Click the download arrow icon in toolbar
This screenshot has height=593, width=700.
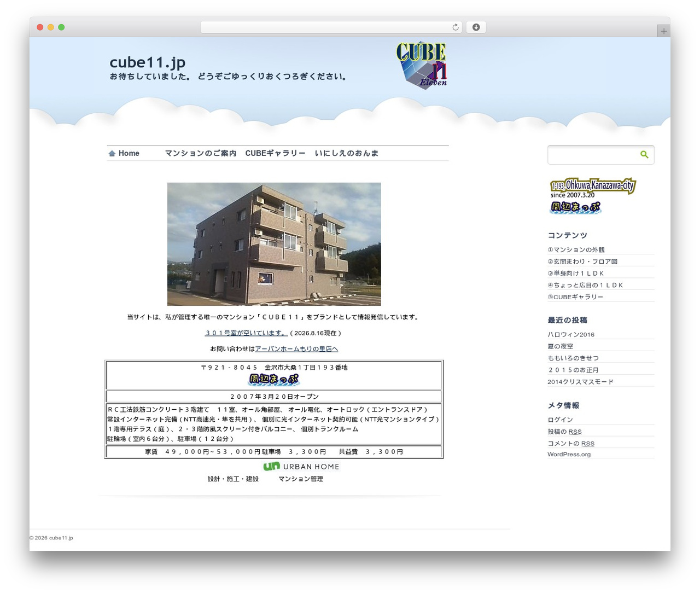click(476, 27)
